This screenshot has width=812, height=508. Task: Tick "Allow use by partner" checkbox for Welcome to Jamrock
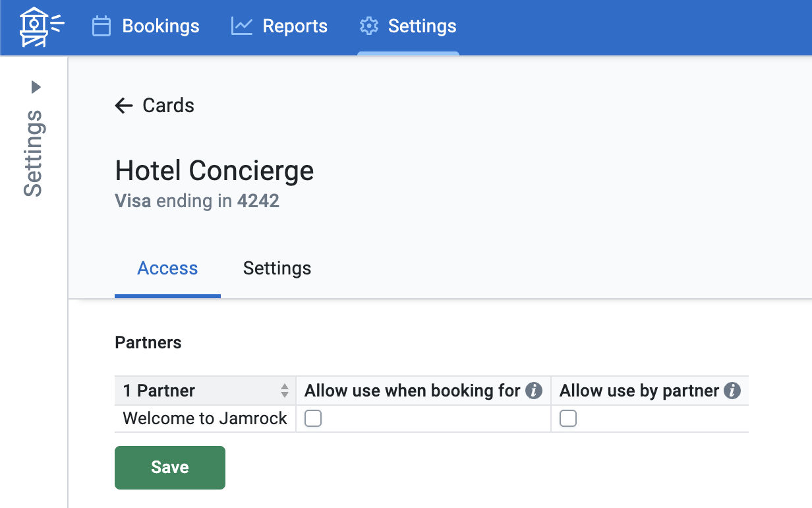568,419
